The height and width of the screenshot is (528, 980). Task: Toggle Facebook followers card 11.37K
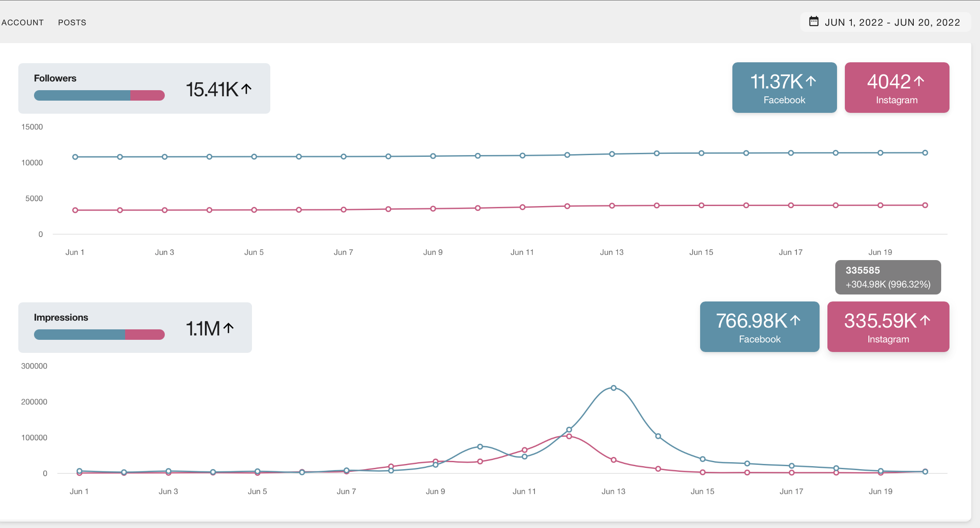point(784,88)
